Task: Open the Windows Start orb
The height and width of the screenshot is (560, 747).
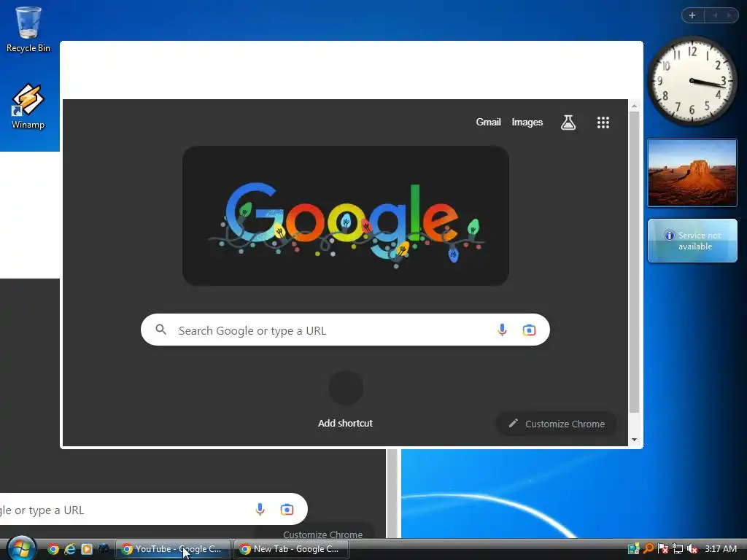Action: tap(21, 548)
